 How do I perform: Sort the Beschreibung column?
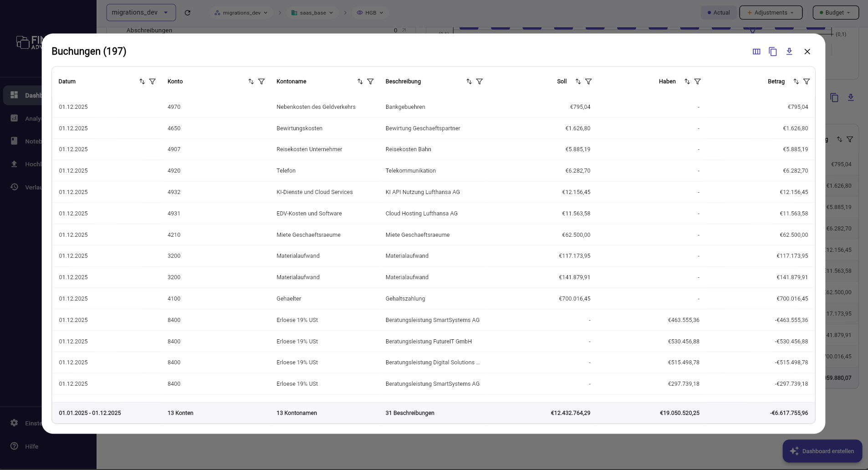click(469, 82)
